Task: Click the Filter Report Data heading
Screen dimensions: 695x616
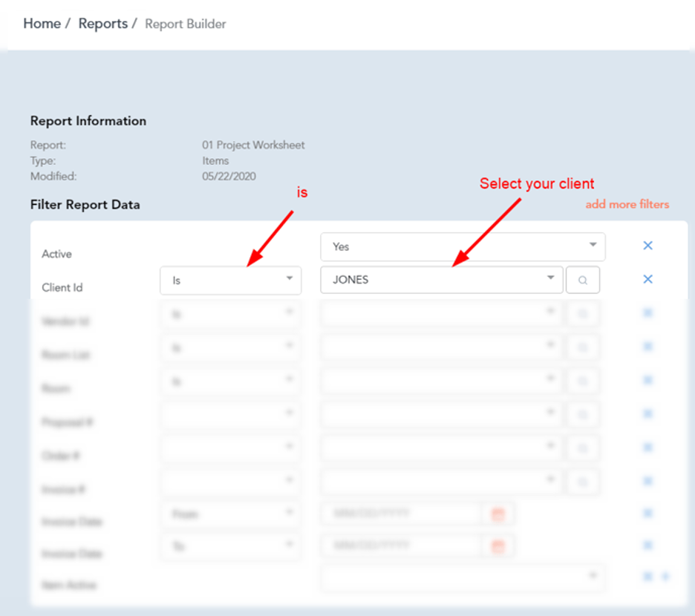Action: click(x=85, y=205)
